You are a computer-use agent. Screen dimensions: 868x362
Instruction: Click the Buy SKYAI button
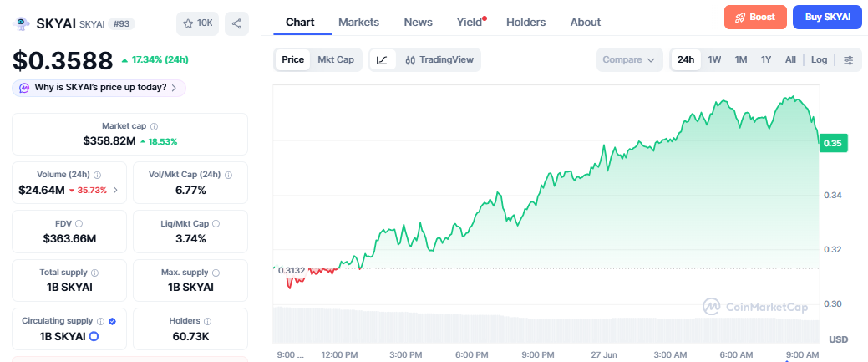pyautogui.click(x=828, y=17)
